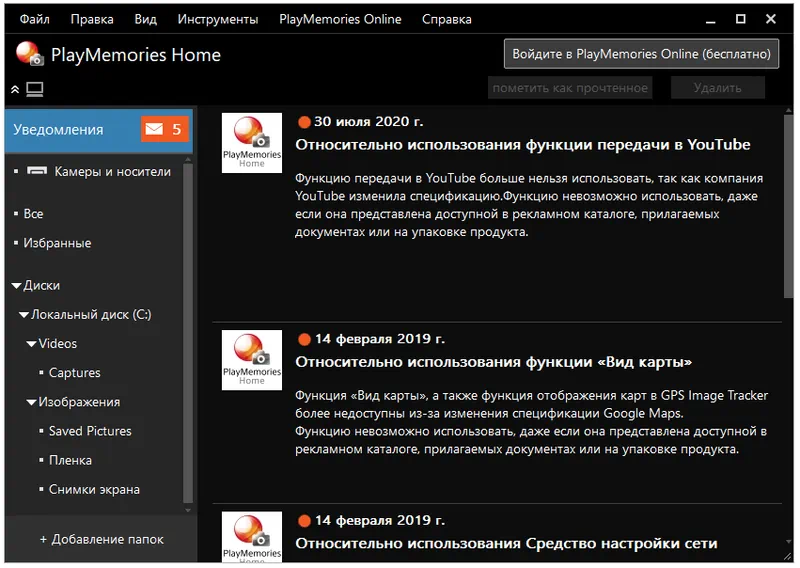Open the Правка menu

(92, 19)
